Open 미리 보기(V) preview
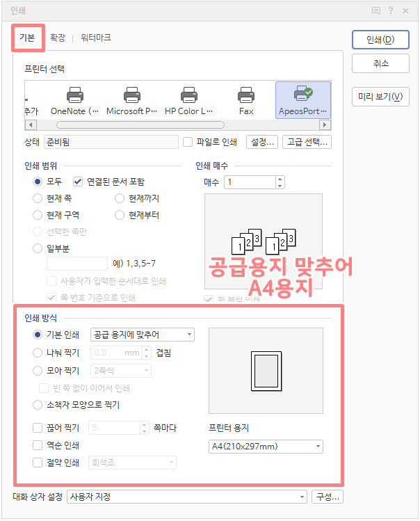The image size is (420, 521). coord(380,97)
